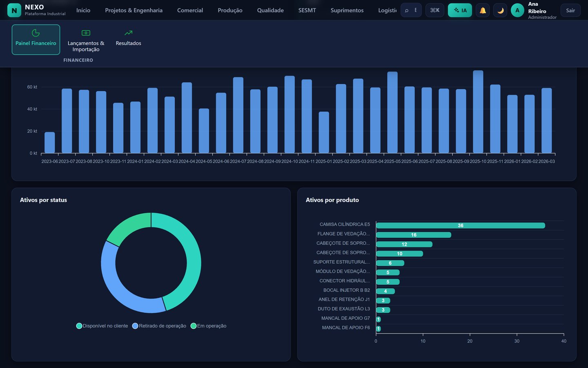Screen dimensions: 588x368
Task: Click the "2025-06" axis label
Action: point(410,162)
